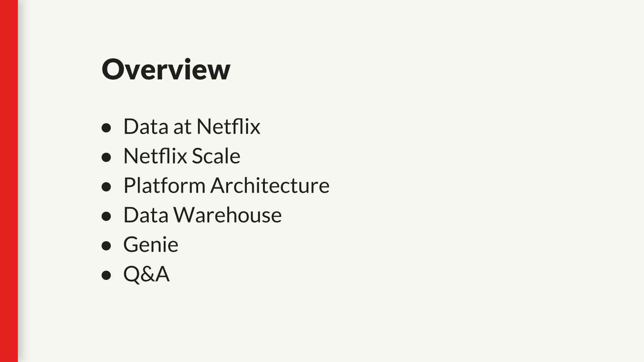Viewport: 644px width, 362px height.
Task: Click the red vertical bar on the left edge
Action: pos(9,181)
